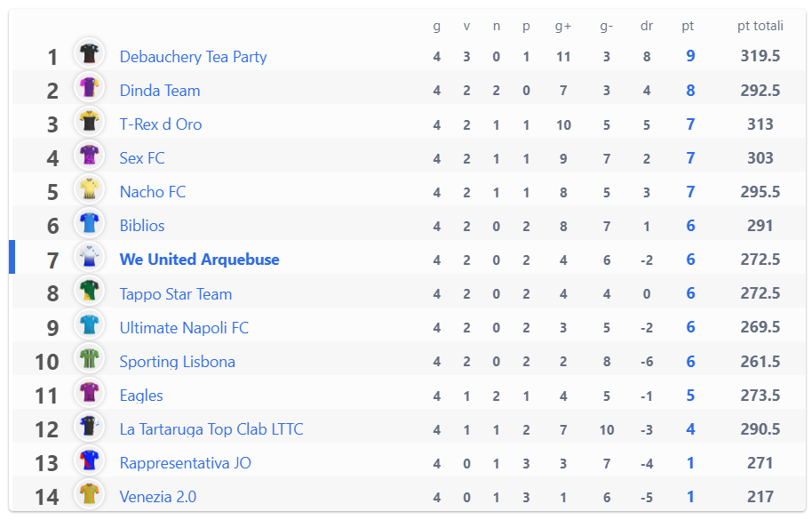
Task: Open the Biblios blue jersey icon
Action: [x=89, y=223]
